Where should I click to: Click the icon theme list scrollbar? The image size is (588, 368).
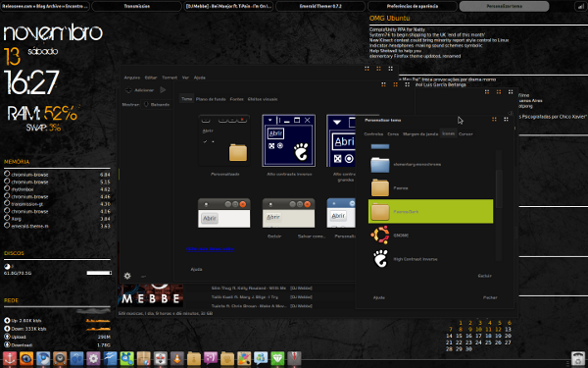499,188
